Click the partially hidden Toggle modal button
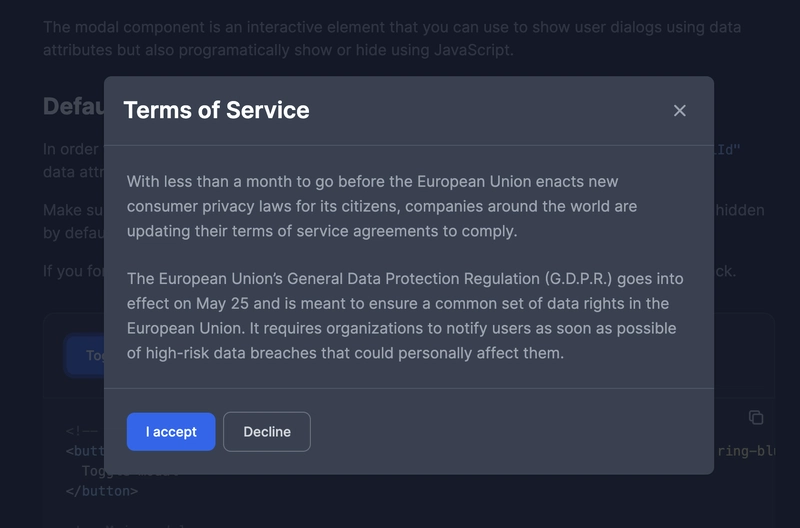 click(x=85, y=355)
